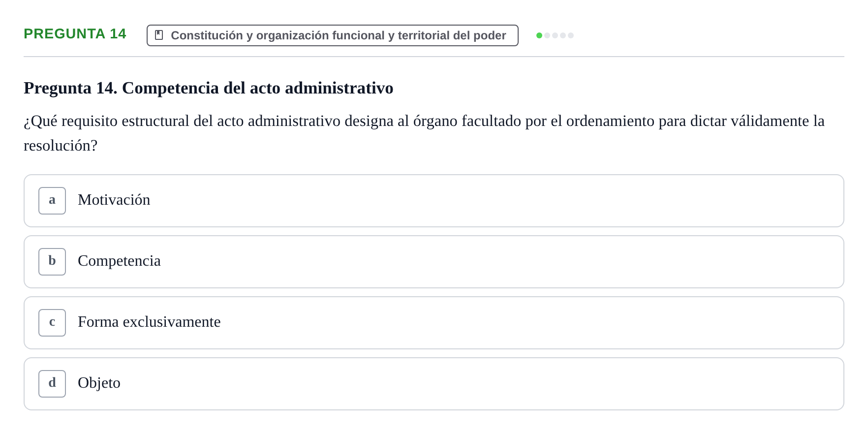
Task: Select letter badge 'd' for Objeto
Action: click(x=52, y=384)
